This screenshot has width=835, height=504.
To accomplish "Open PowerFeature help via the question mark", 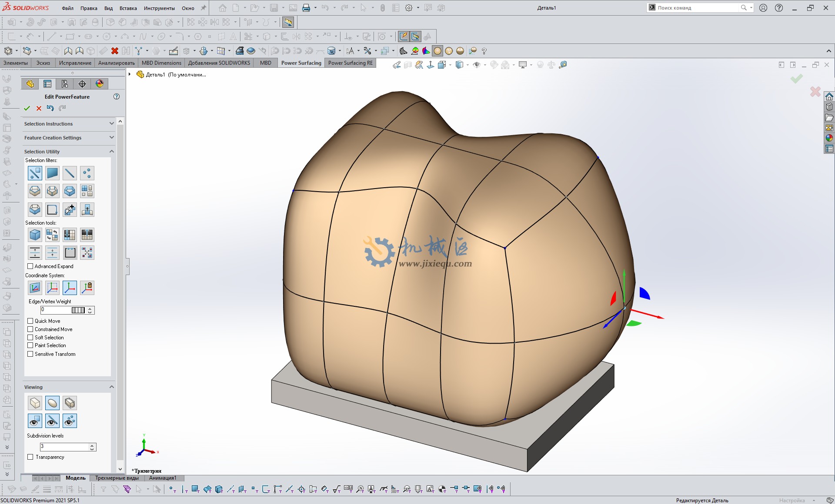I will pyautogui.click(x=116, y=96).
